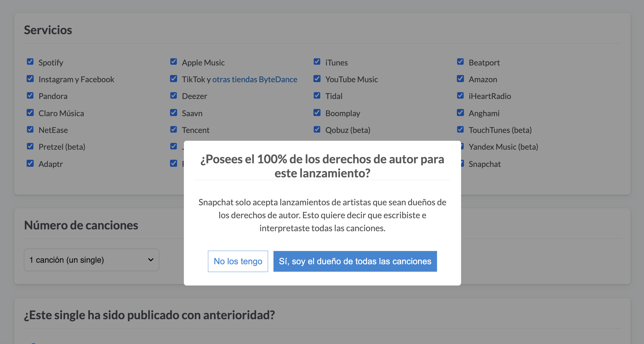Uncheck the NetEase checkbox
The height and width of the screenshot is (344, 644).
[30, 129]
